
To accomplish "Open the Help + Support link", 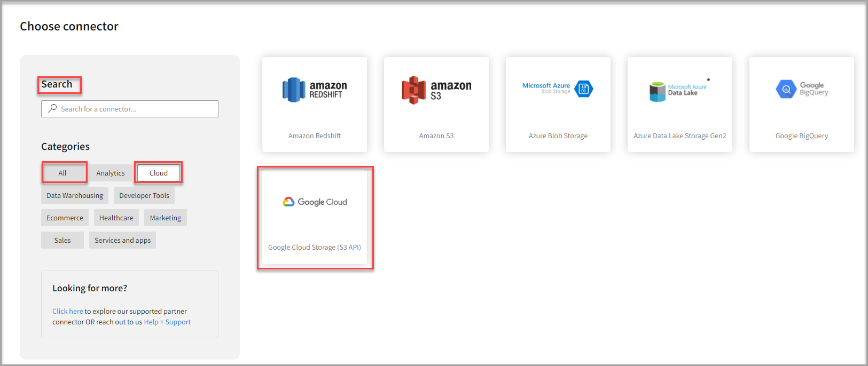I will (167, 322).
